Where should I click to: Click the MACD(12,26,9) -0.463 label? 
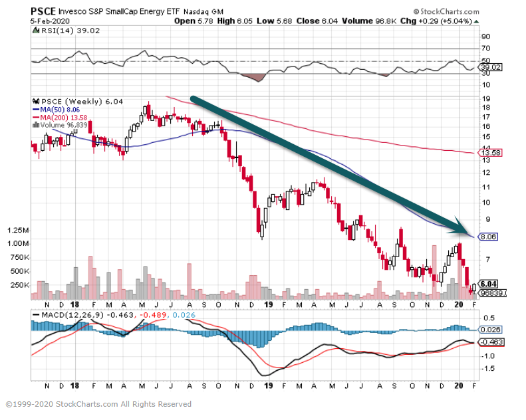click(x=88, y=315)
